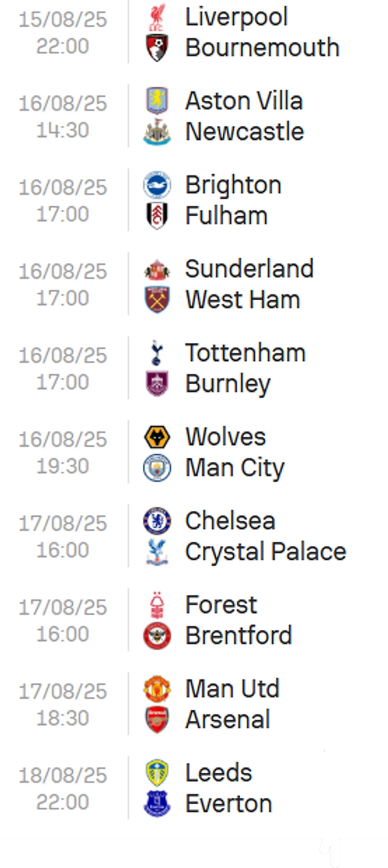The height and width of the screenshot is (868, 388).
Task: Open the Sunderland team link
Action: pyautogui.click(x=249, y=269)
